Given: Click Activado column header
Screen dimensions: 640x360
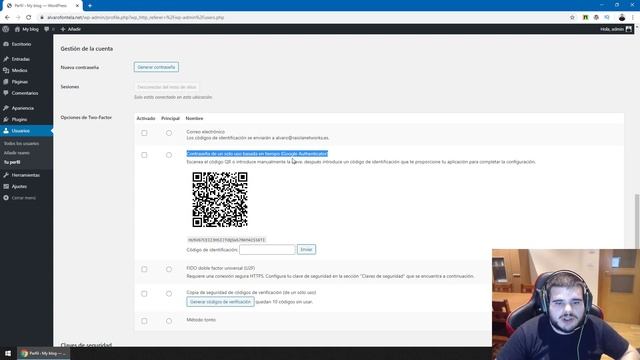Looking at the screenshot, I should 146,118.
